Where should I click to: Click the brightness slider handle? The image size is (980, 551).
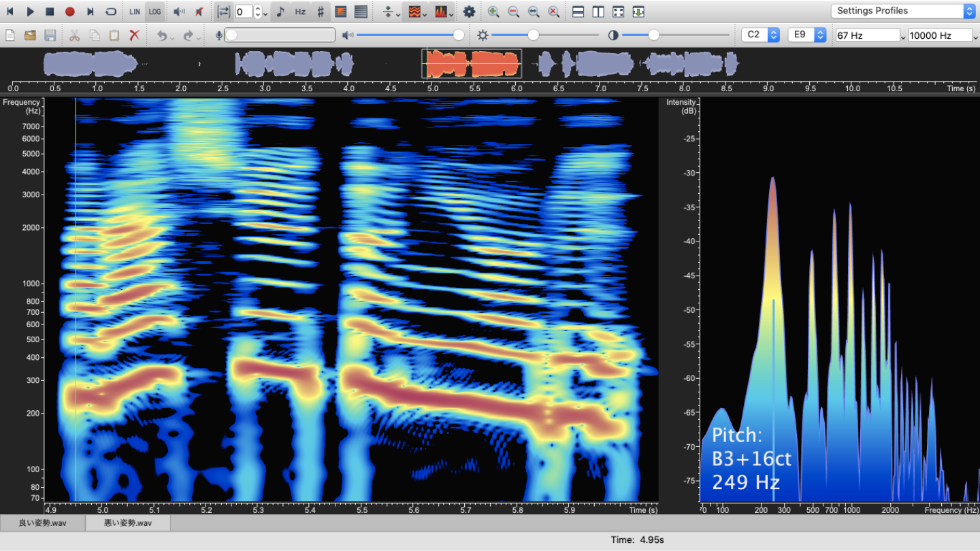coord(534,35)
